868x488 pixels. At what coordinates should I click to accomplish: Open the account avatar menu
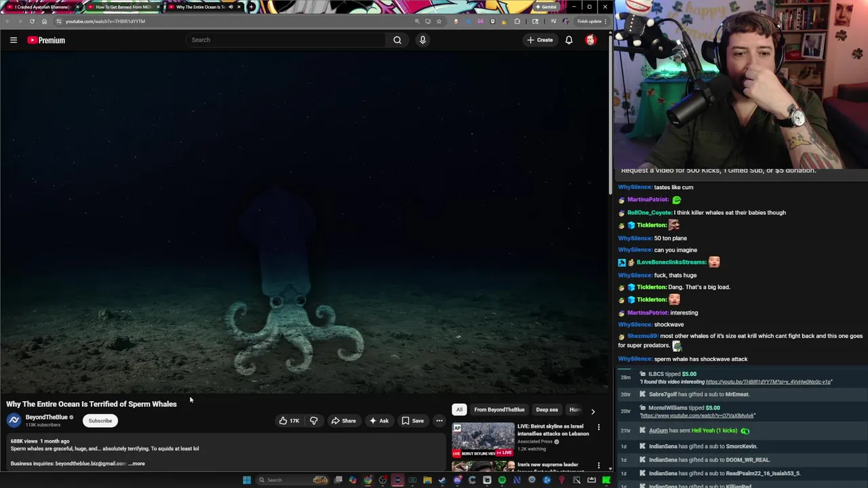click(591, 40)
